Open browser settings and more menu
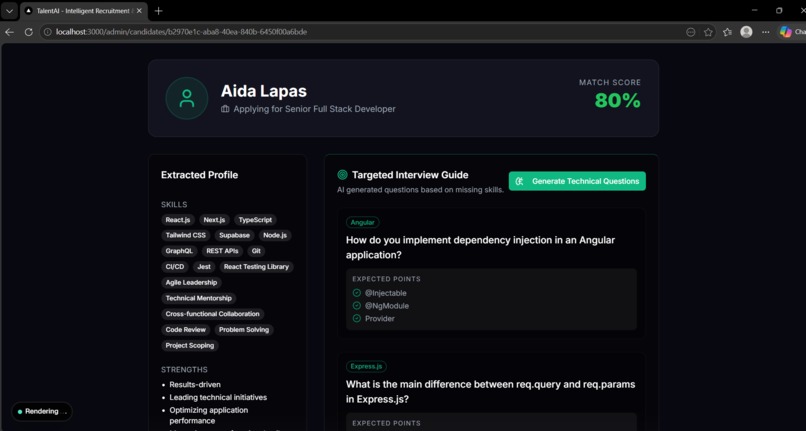Image resolution: width=806 pixels, height=431 pixels. (765, 32)
